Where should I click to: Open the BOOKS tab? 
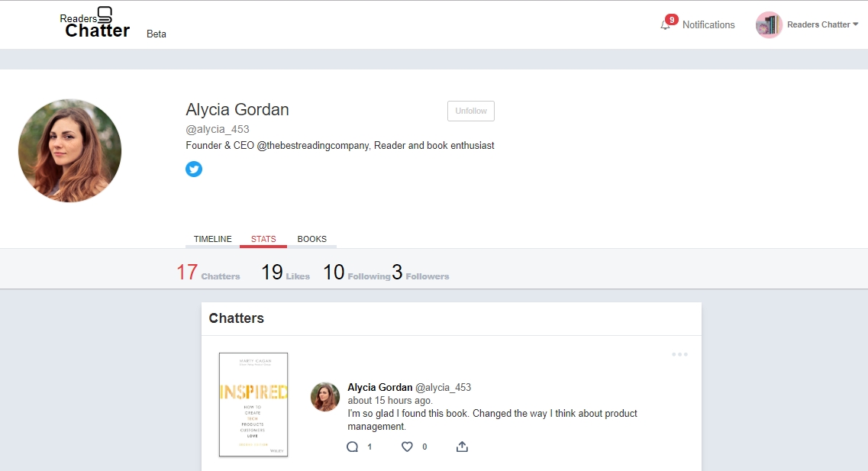pyautogui.click(x=311, y=239)
